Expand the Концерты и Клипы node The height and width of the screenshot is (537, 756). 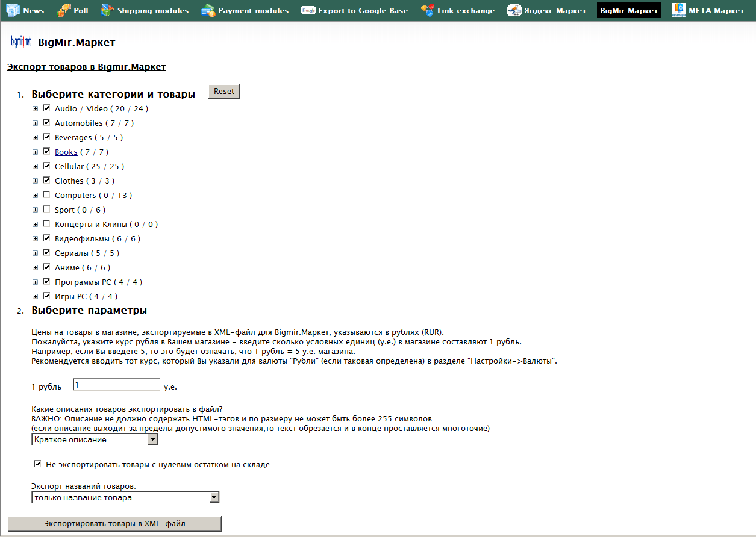(35, 225)
